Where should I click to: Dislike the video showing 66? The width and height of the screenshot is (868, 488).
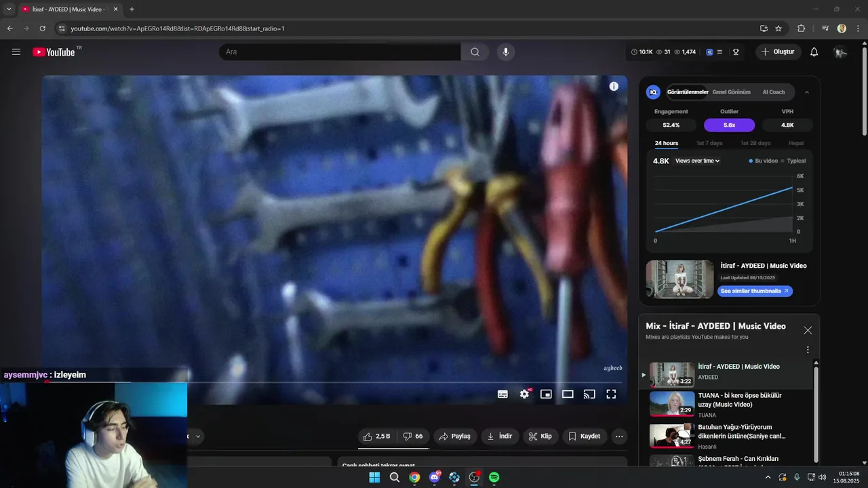coord(413,436)
